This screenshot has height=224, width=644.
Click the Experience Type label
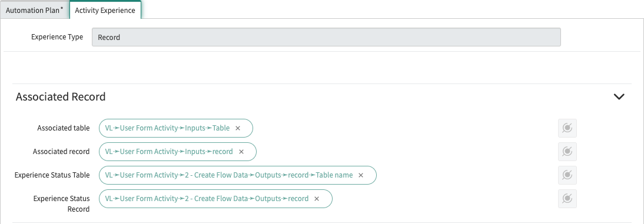tap(57, 37)
